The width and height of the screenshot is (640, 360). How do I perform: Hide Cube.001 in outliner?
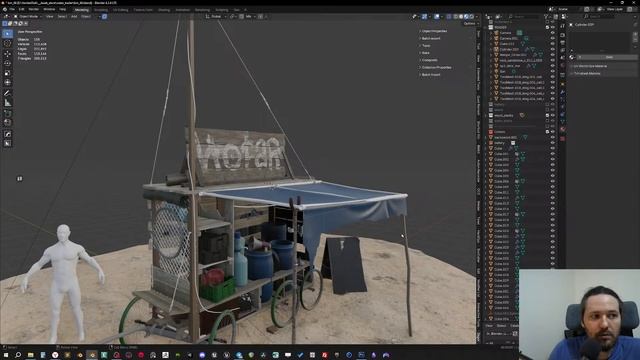[553, 154]
